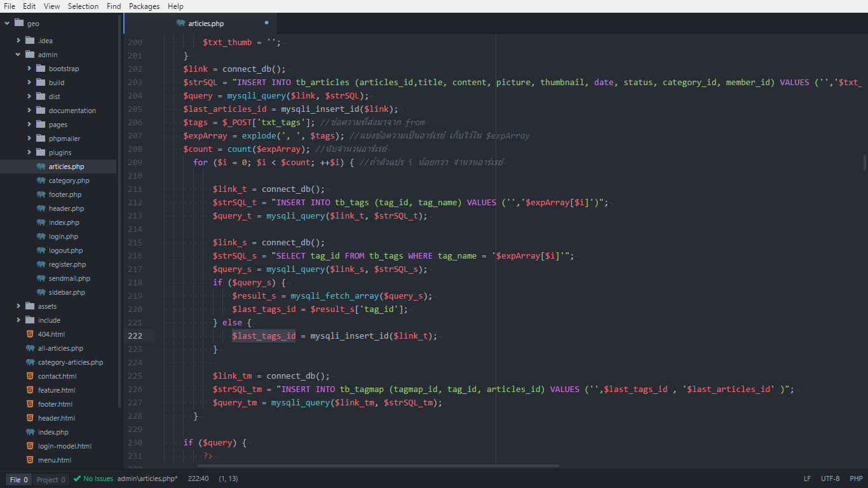Click the HTML5 icon beside feature.html

coord(30,390)
